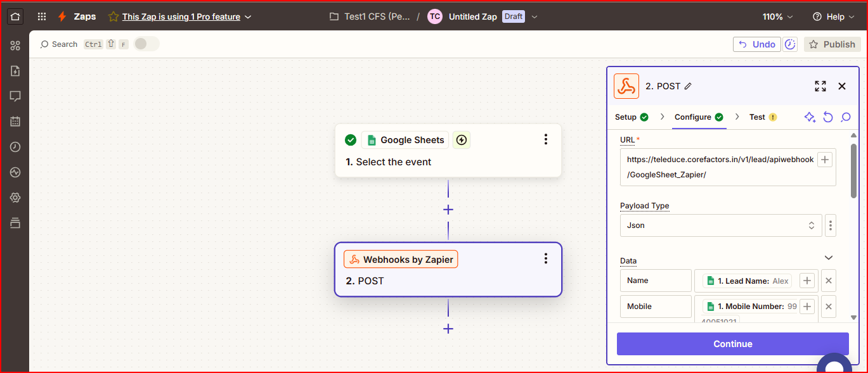Open three-dot menu on Google Sheets step

(546, 139)
